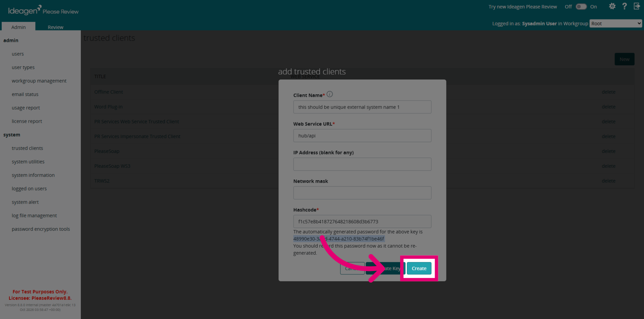Viewport: 644px width, 319px height.
Task: Open license report in sidebar
Action: (27, 121)
